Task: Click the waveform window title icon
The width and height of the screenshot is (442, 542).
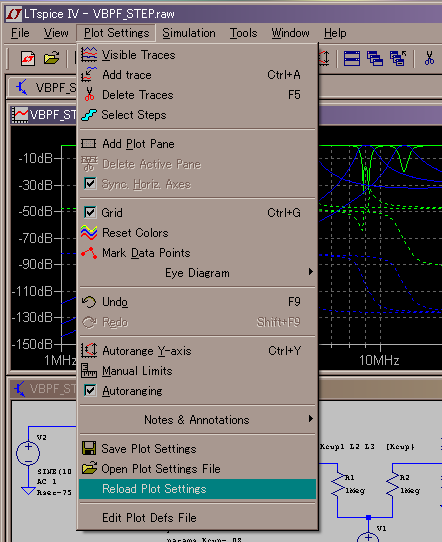Action: (x=20, y=114)
